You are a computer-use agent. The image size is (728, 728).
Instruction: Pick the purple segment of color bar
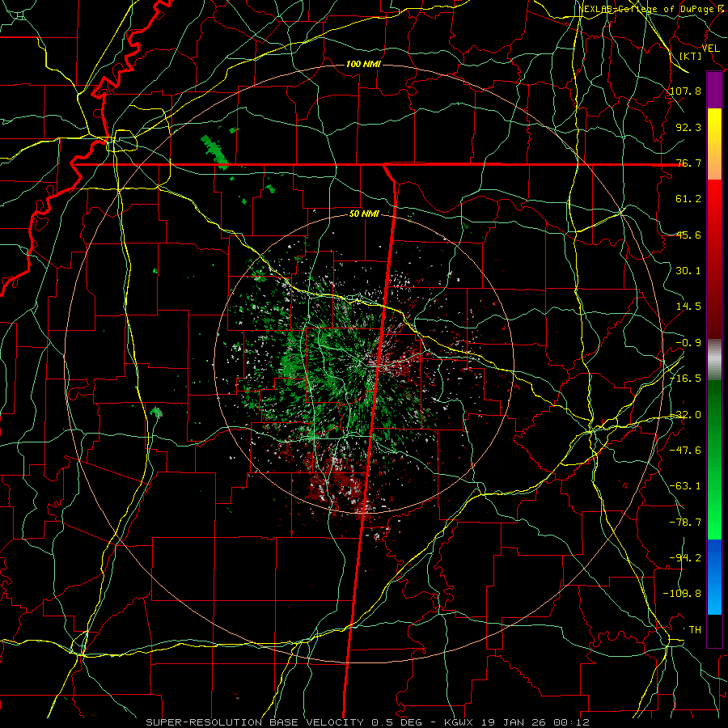pyautogui.click(x=714, y=91)
